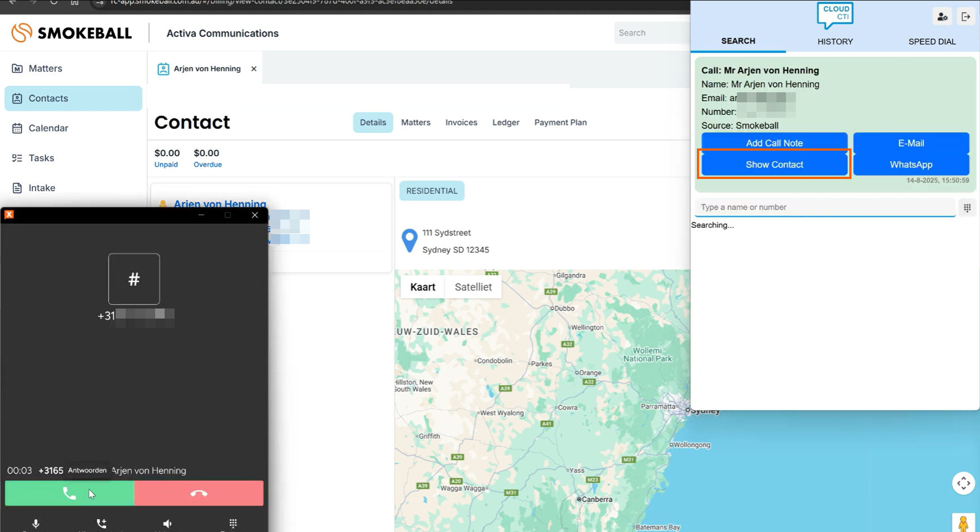Open the Payment Plan tab
Image resolution: width=980 pixels, height=532 pixels.
[x=560, y=122]
